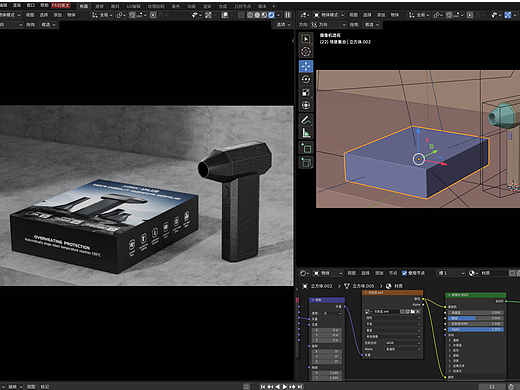Screen dimensions: 520x390
Task: Open 标记 menu in timeline header
Action: [45, 387]
